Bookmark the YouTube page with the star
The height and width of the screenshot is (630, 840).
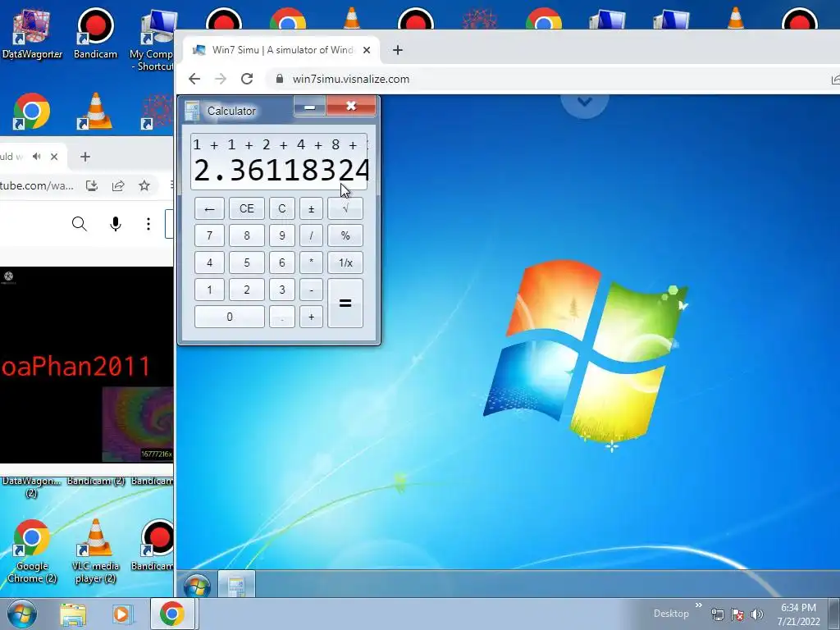(x=144, y=185)
